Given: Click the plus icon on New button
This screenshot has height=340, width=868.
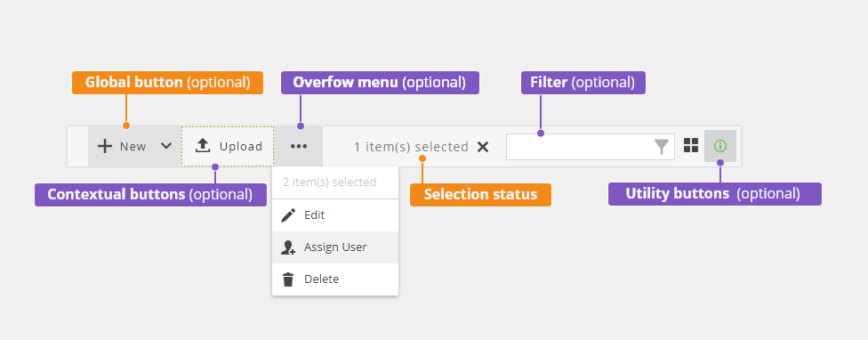Looking at the screenshot, I should coord(105,146).
